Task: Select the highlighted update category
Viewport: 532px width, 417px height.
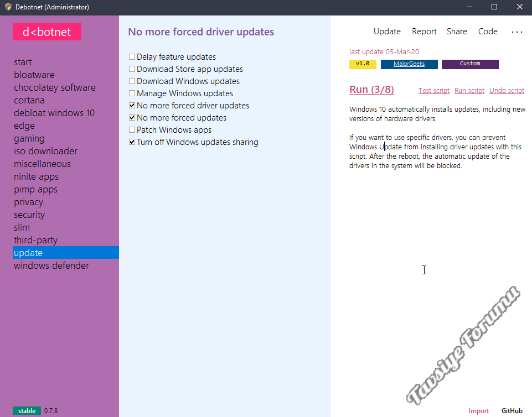Action: pyautogui.click(x=66, y=253)
